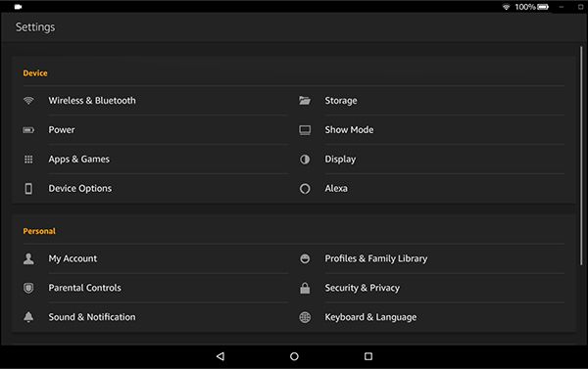This screenshot has height=369, width=588.
Task: Tap the battery icon next to Power
Action: (x=28, y=130)
